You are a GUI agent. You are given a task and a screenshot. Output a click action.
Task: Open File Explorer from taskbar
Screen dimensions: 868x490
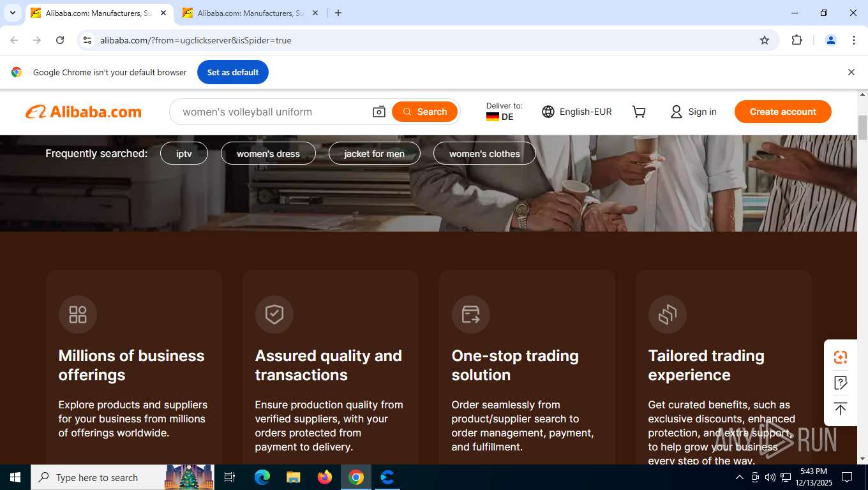293,477
